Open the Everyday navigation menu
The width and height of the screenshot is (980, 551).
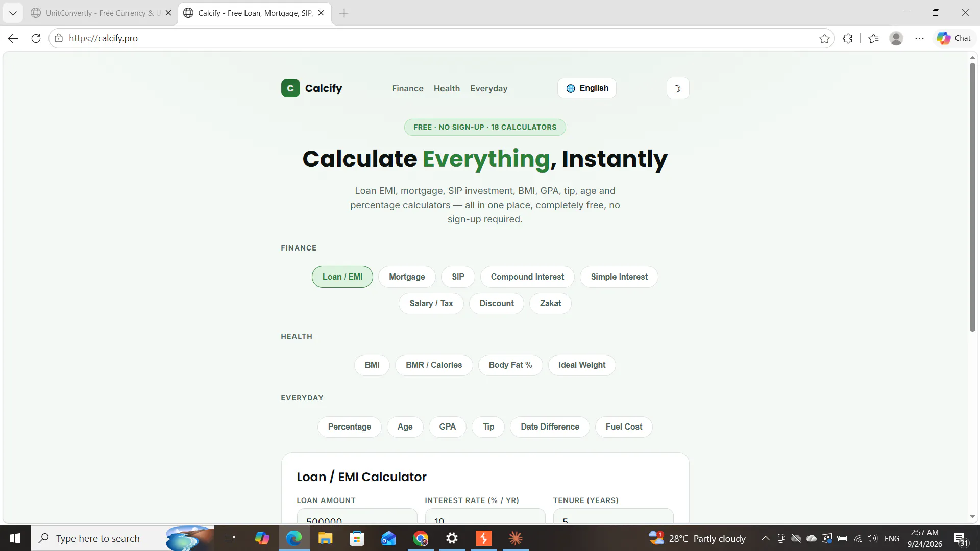pyautogui.click(x=488, y=88)
